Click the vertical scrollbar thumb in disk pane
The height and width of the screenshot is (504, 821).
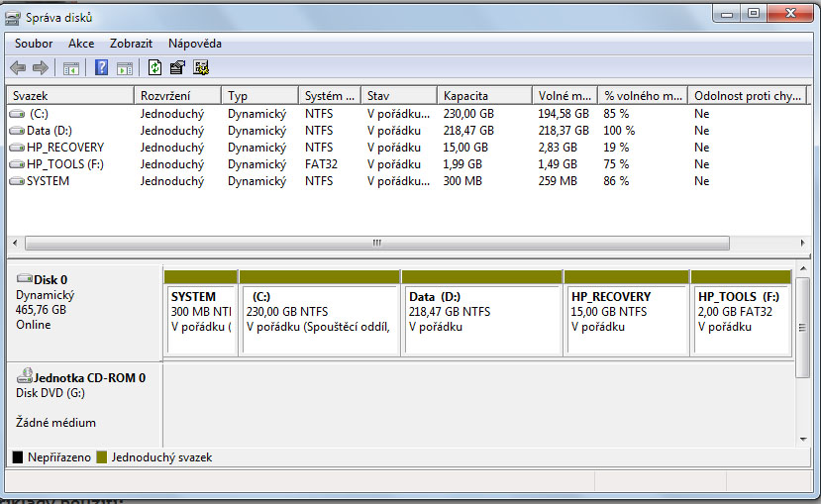[x=802, y=328]
